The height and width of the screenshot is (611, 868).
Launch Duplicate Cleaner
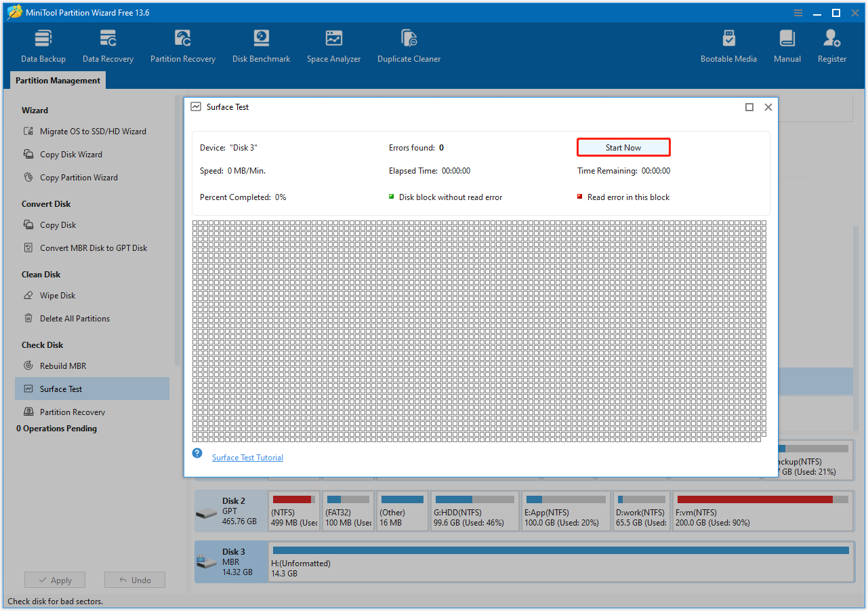pos(409,46)
